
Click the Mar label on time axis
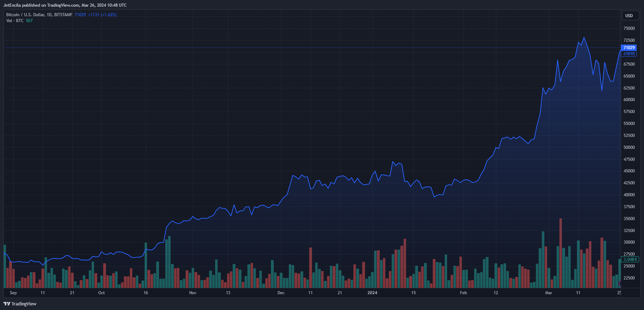tap(549, 293)
